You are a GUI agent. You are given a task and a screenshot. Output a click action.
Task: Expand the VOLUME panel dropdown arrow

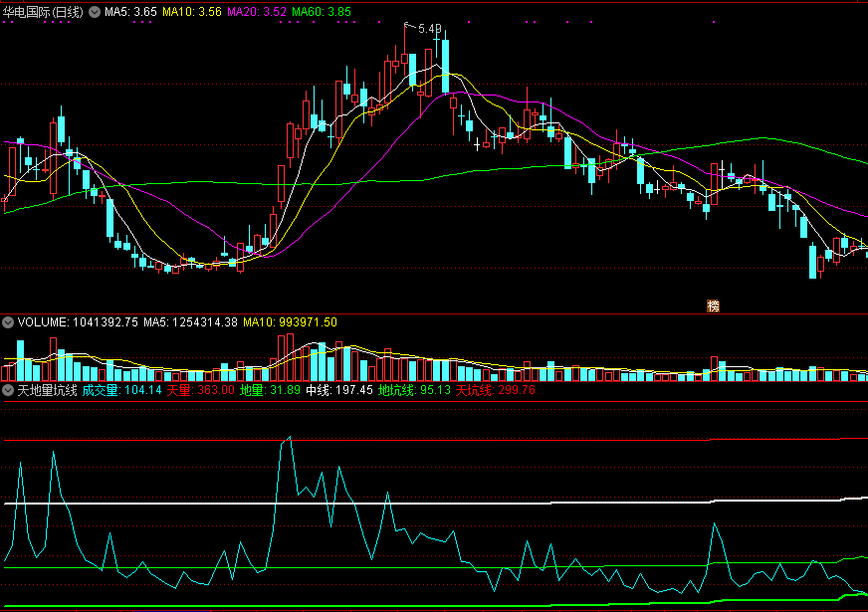[8, 322]
